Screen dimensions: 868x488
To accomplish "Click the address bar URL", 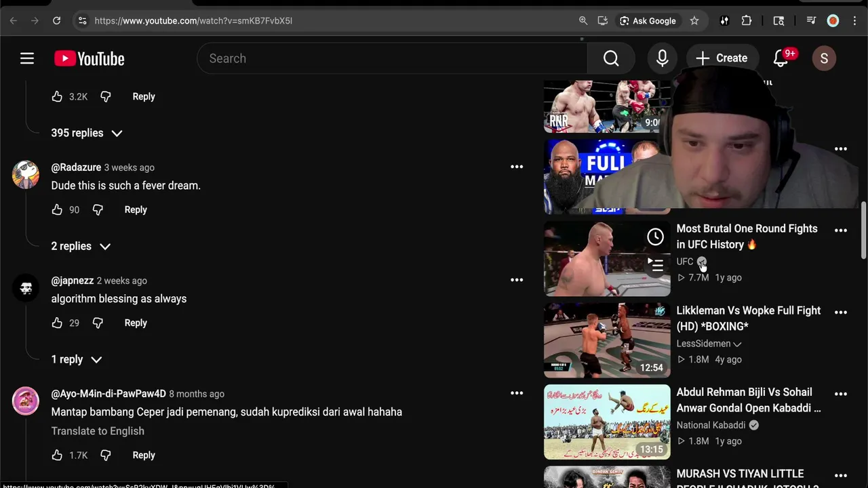I will (194, 21).
